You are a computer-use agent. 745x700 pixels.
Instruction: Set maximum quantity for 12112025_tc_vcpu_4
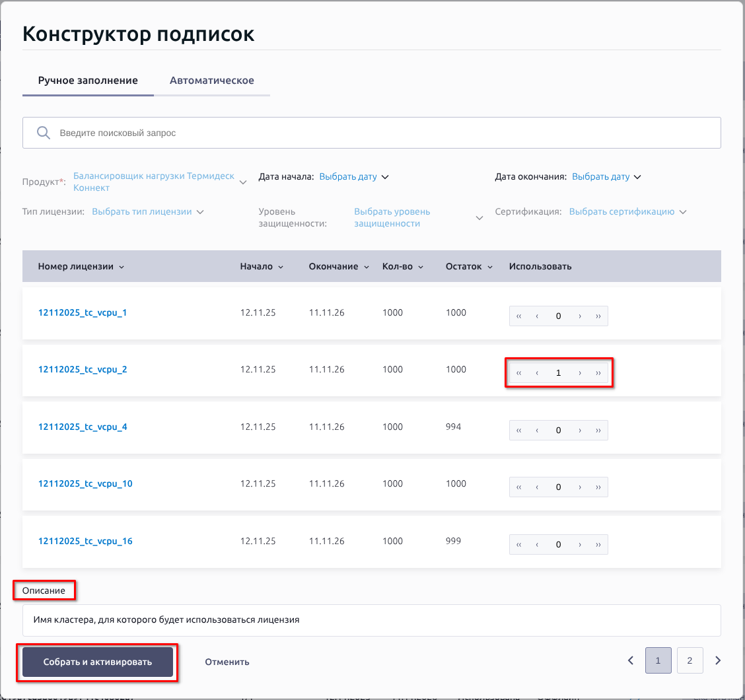[x=598, y=431]
